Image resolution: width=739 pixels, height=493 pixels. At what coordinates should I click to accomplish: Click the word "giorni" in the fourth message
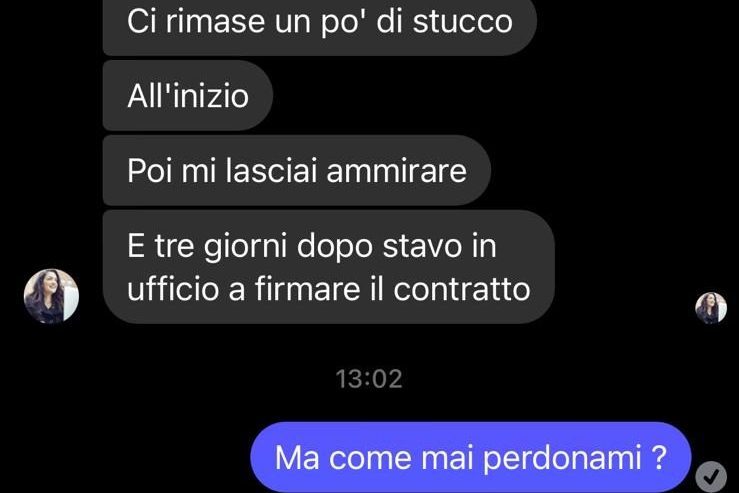pos(245,247)
